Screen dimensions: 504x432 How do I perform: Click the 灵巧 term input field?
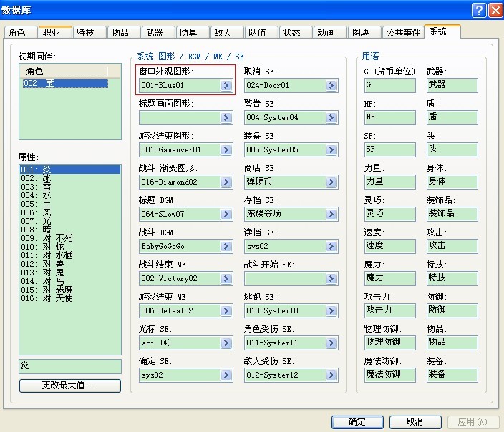[390, 215]
